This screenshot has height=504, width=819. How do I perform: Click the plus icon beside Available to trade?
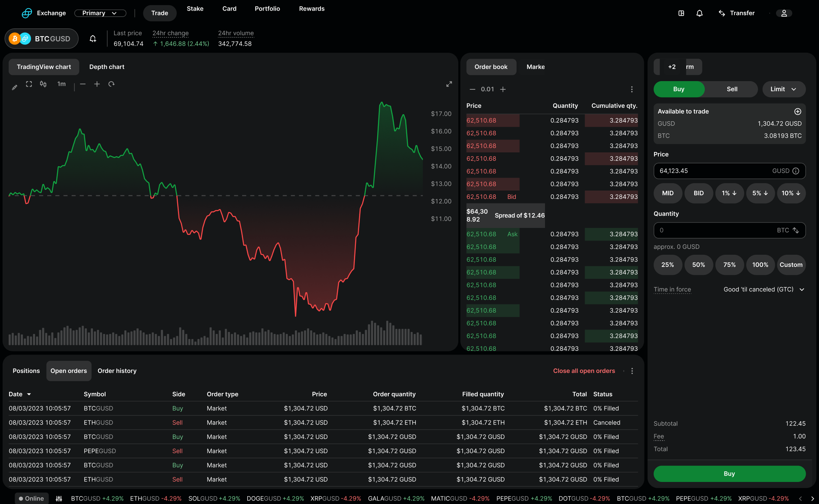[x=798, y=111]
